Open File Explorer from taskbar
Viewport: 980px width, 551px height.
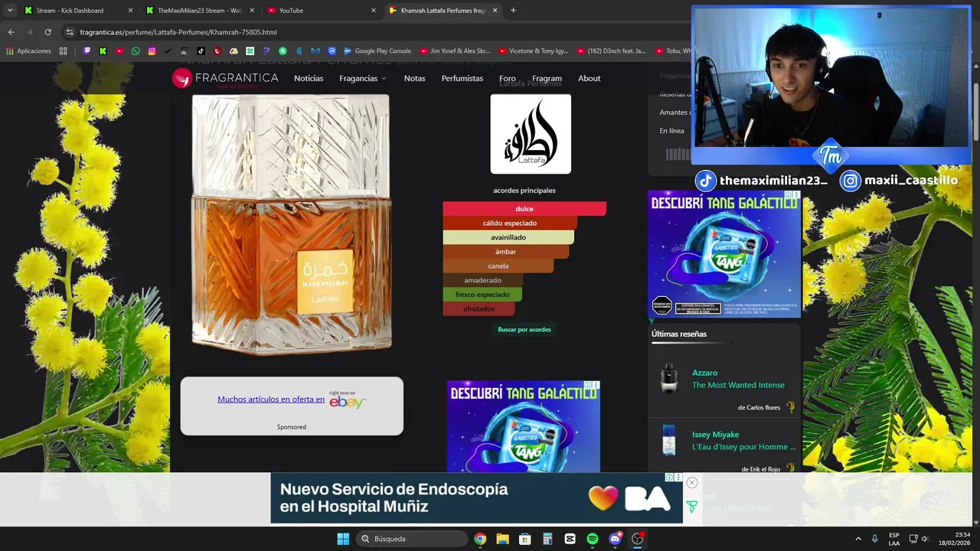[502, 539]
